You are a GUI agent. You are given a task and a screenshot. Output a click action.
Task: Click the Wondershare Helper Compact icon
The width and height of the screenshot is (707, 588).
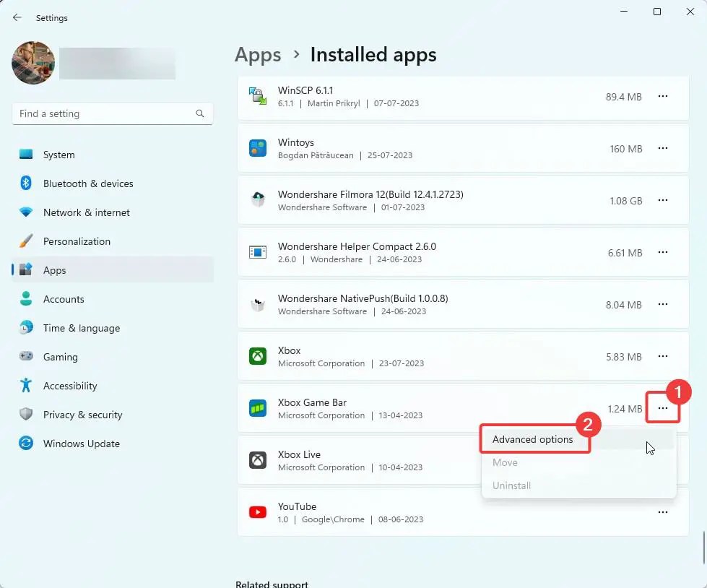pos(258,252)
